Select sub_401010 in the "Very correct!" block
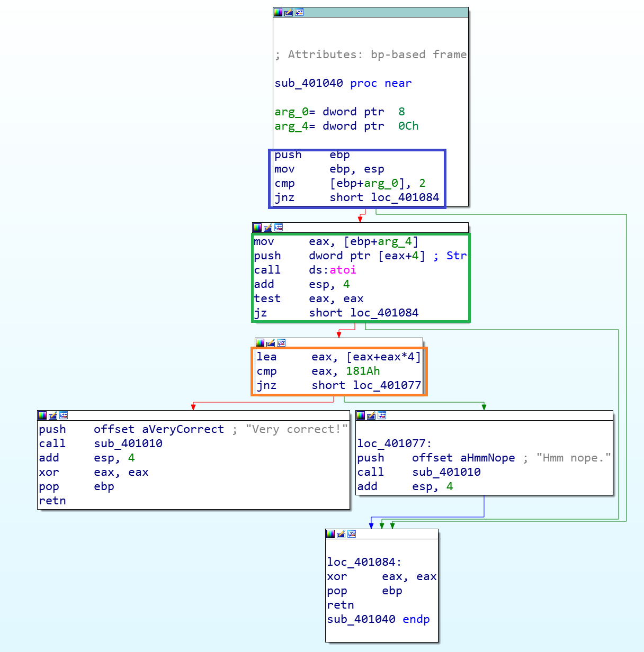Image resolution: width=644 pixels, height=652 pixels. tap(128, 443)
